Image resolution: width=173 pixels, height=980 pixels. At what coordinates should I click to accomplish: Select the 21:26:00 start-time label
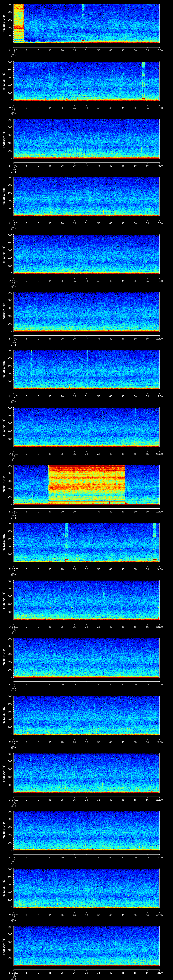pyautogui.click(x=13, y=742)
